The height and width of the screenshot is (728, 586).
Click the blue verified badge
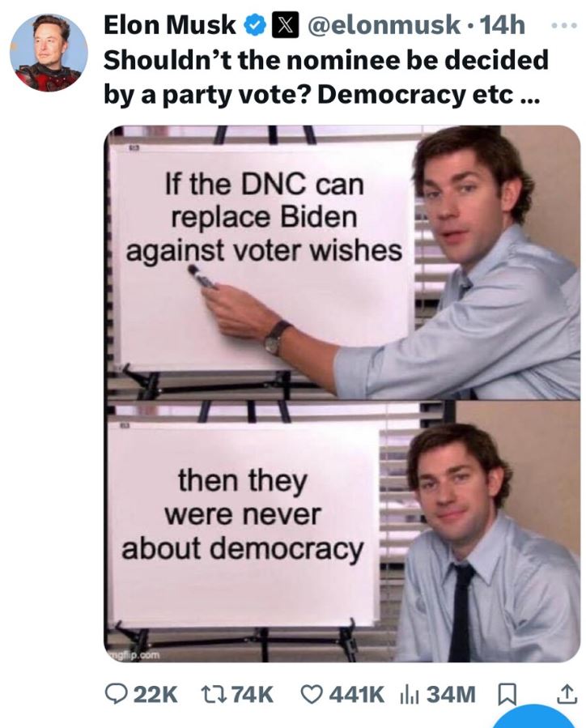pos(254,25)
